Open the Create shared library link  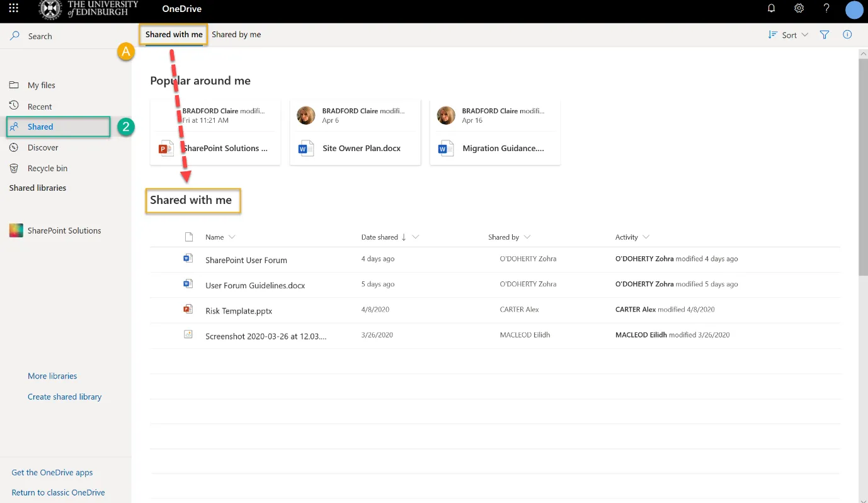pyautogui.click(x=64, y=397)
